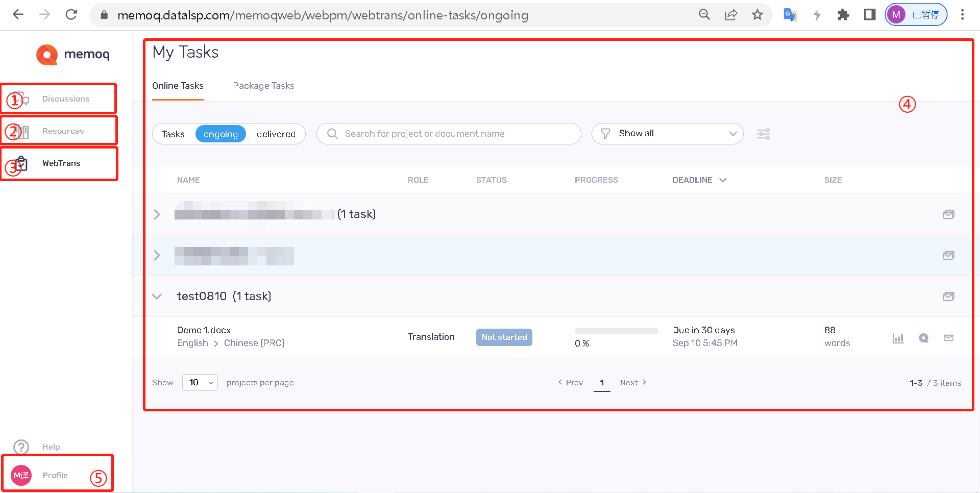Open the Chrome three-dot menu

click(x=963, y=15)
